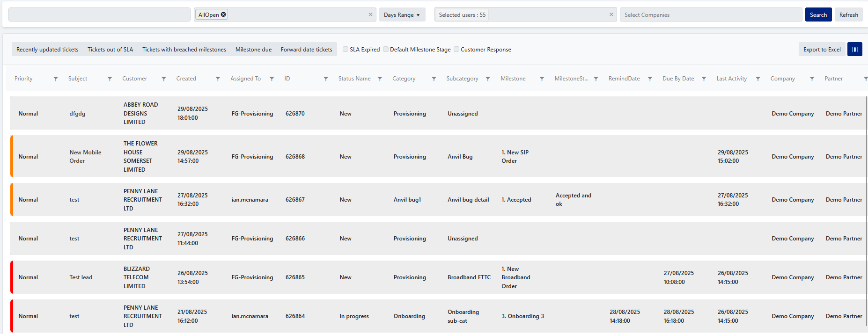Expand the Days Range dropdown

pyautogui.click(x=402, y=15)
